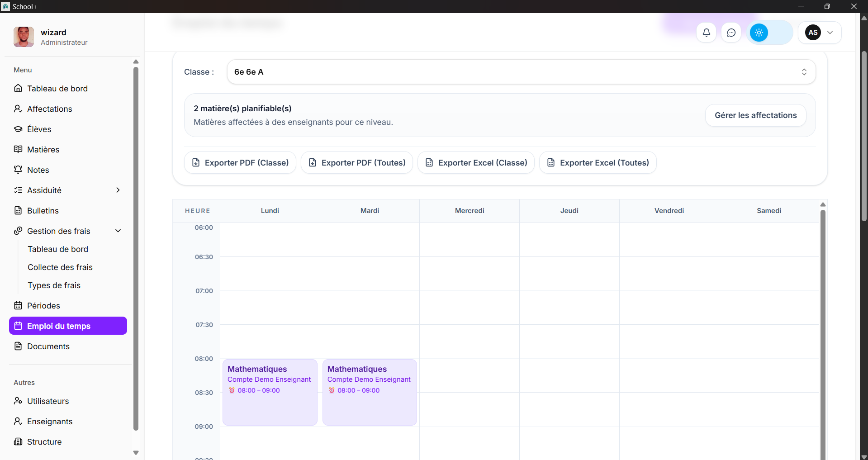Click the Vendredi column header

click(669, 211)
